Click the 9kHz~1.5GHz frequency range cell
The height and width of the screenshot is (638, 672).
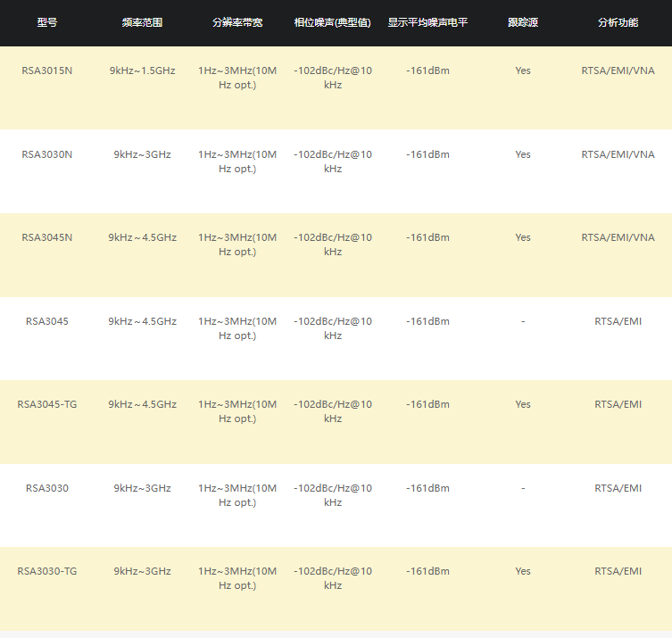click(x=143, y=70)
